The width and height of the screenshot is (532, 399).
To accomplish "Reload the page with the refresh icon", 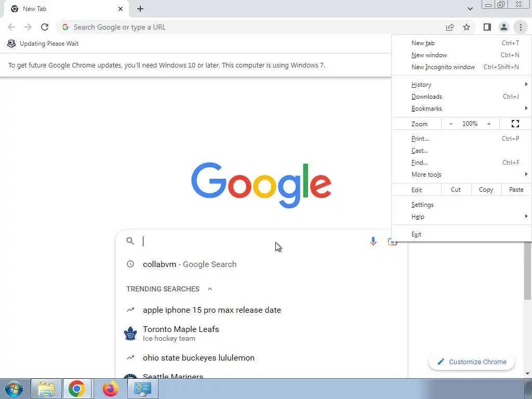I will coord(45,27).
